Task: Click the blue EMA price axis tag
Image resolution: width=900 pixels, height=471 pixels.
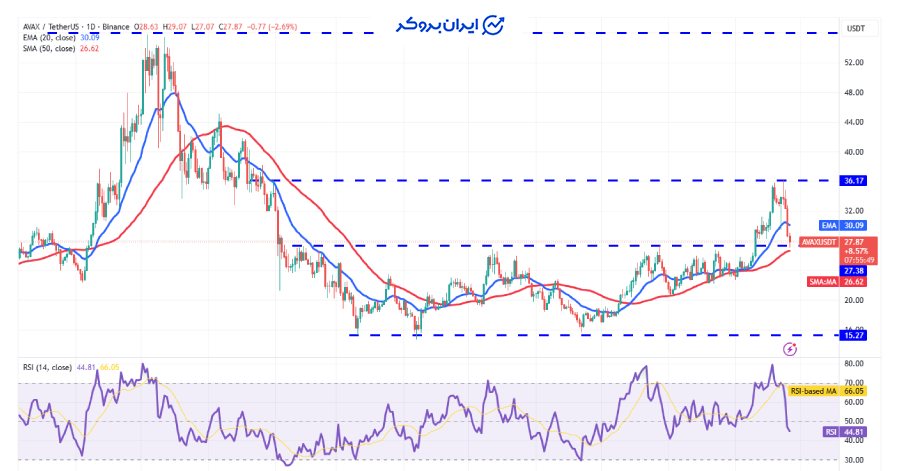Action: pos(829,226)
